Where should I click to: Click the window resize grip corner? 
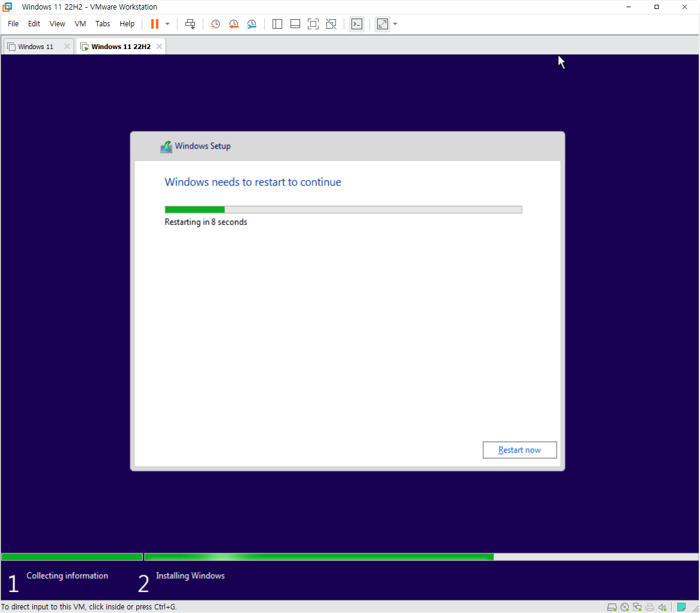696,609
